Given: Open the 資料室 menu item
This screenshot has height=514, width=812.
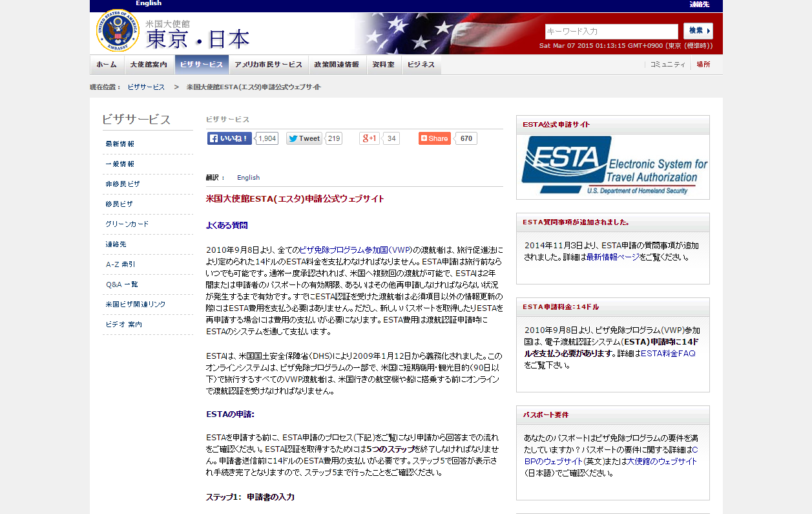Looking at the screenshot, I should [x=383, y=64].
